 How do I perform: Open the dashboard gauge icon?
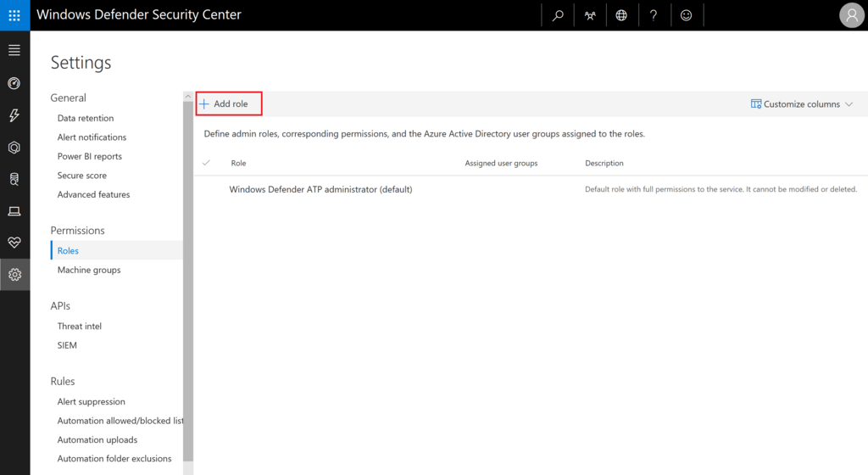15,83
